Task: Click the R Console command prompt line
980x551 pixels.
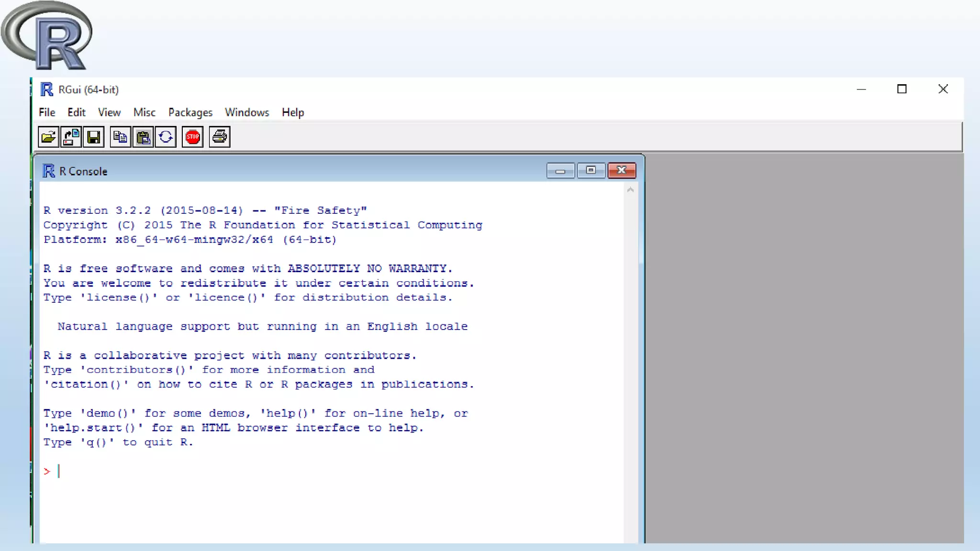Action: (x=287, y=472)
